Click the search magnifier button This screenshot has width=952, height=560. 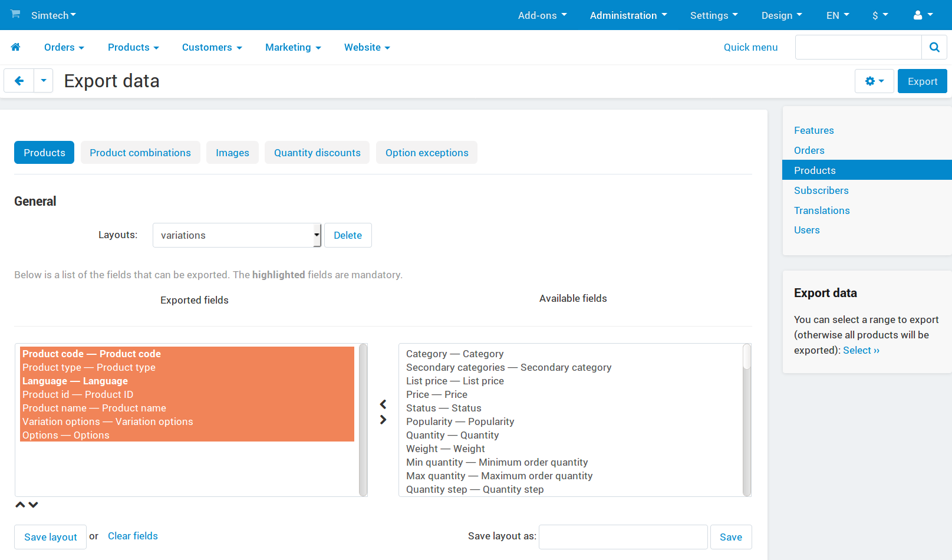click(934, 47)
